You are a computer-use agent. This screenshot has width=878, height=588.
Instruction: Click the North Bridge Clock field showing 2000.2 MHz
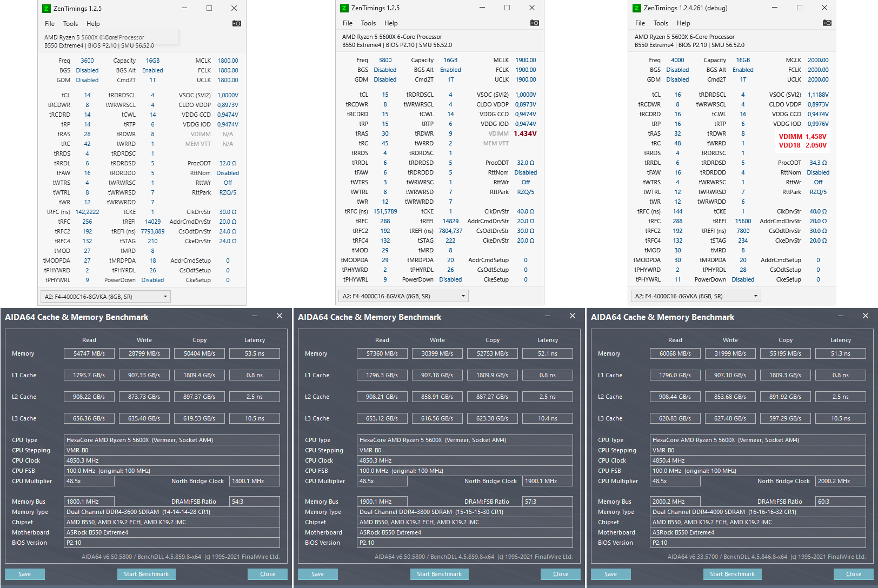pos(841,481)
